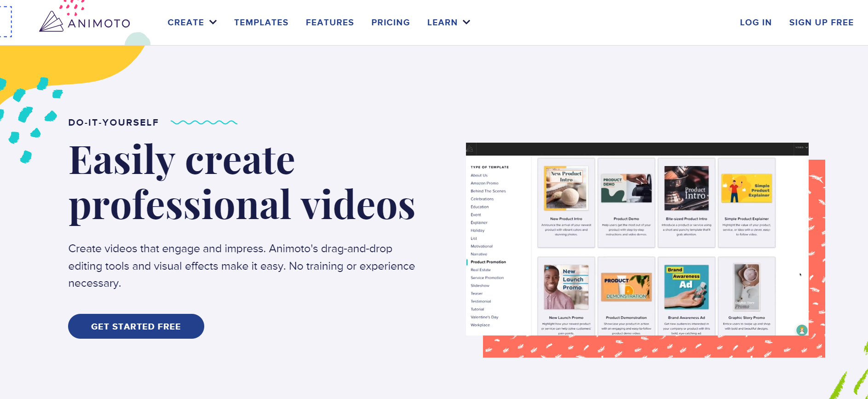Open the Video dropdown in the preview's dark bar
This screenshot has width=868, height=399.
(x=801, y=147)
